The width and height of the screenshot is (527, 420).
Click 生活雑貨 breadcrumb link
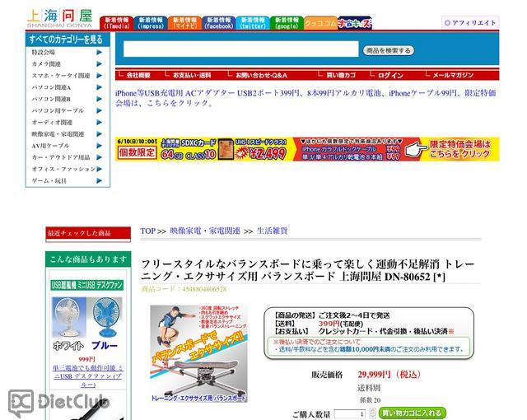(x=273, y=231)
